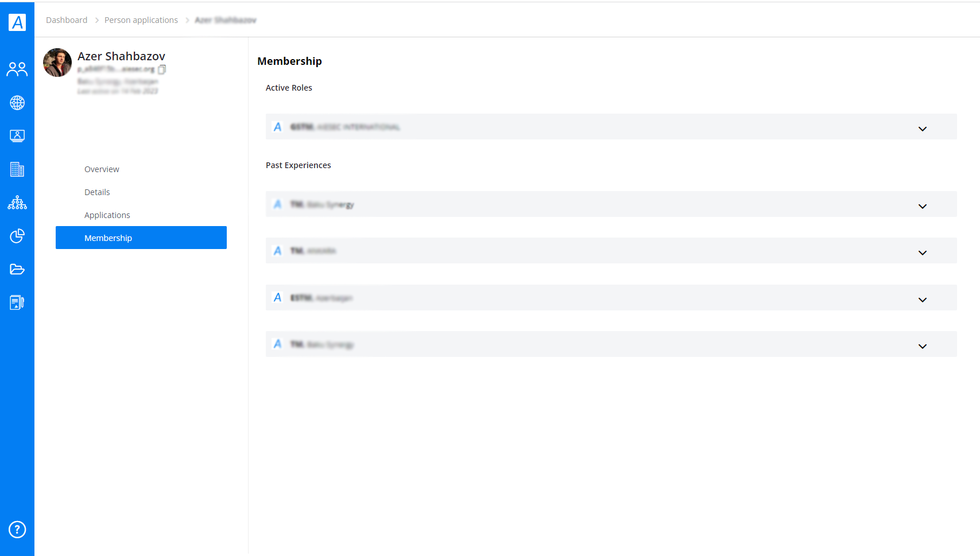Open the folder icon in the sidebar
This screenshot has width=980, height=556.
(17, 269)
